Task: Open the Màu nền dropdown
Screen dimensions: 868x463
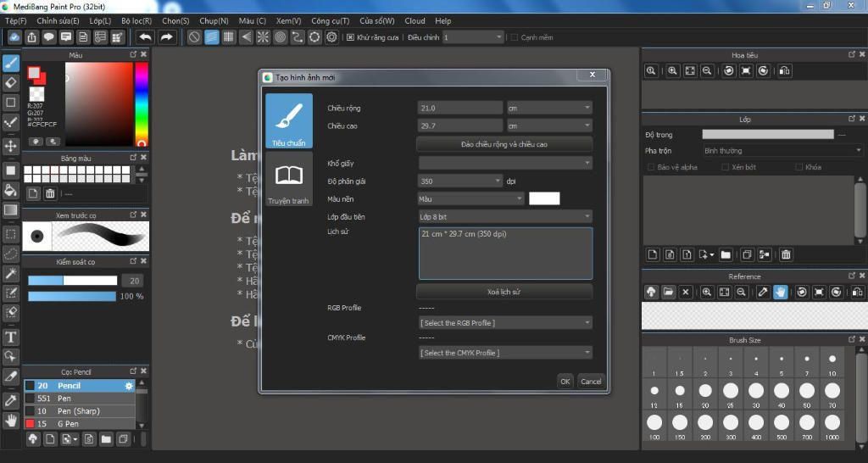Action: (x=470, y=198)
